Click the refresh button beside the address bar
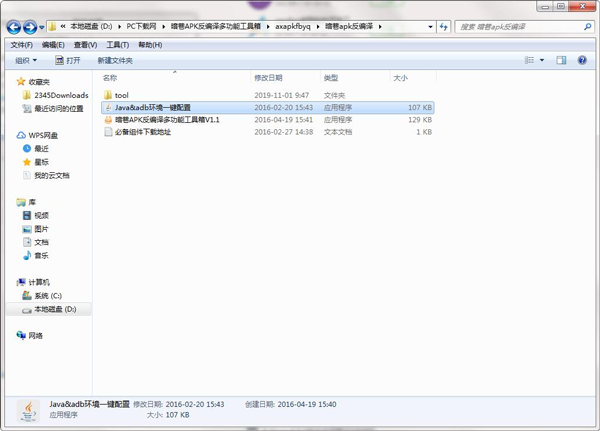Screen dimensions: 600x431 [x=443, y=27]
